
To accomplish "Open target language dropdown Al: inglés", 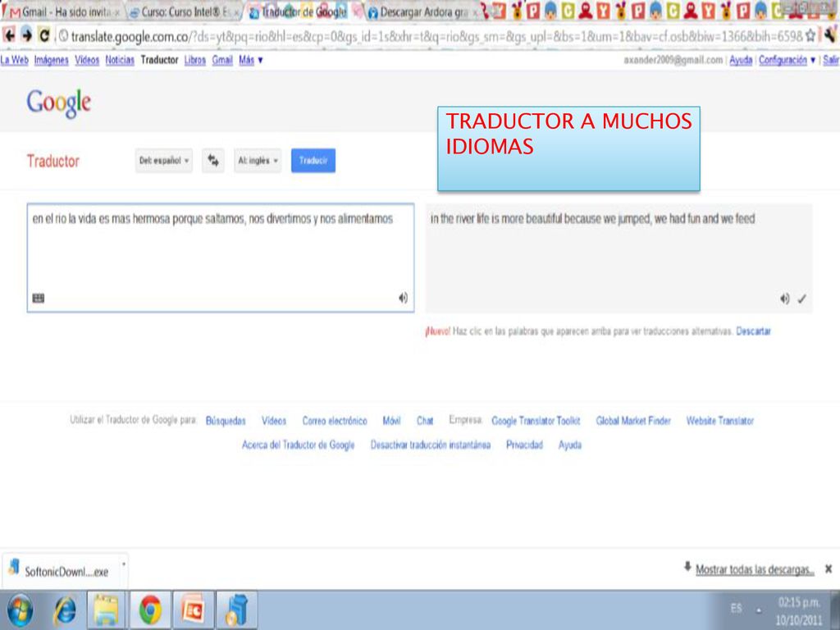I will click(258, 161).
